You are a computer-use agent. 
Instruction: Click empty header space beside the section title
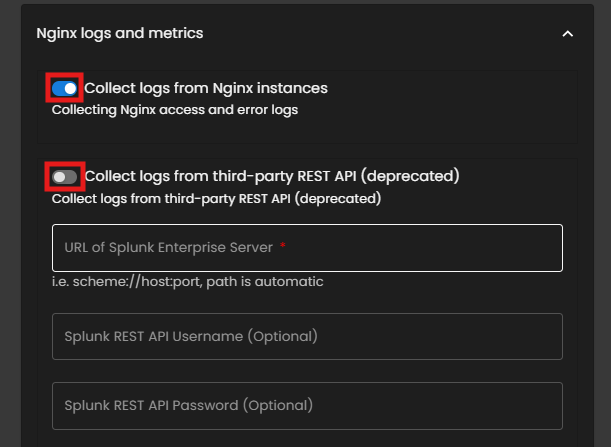[380, 34]
